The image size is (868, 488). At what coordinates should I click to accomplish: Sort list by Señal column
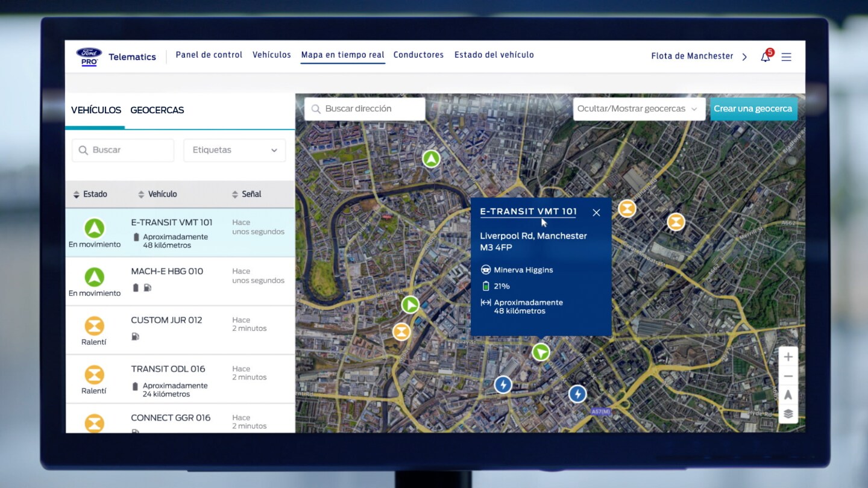247,194
